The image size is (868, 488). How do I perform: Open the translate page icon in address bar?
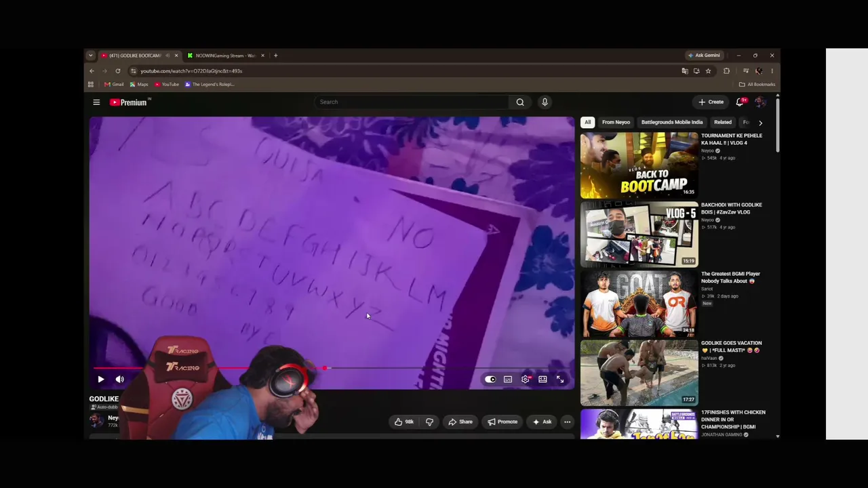click(x=684, y=70)
